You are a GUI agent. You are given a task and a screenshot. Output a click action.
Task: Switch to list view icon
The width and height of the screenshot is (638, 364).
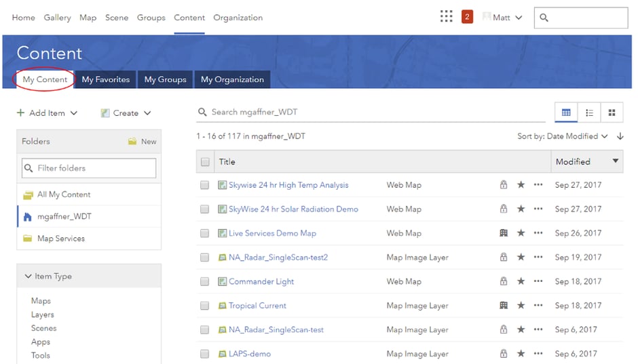(589, 113)
